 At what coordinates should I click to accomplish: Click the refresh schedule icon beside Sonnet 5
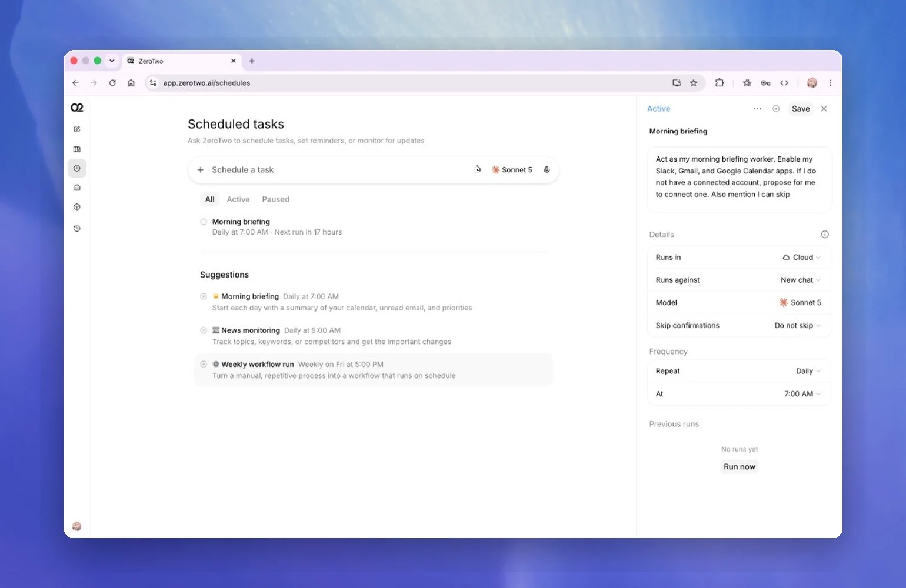coord(478,169)
